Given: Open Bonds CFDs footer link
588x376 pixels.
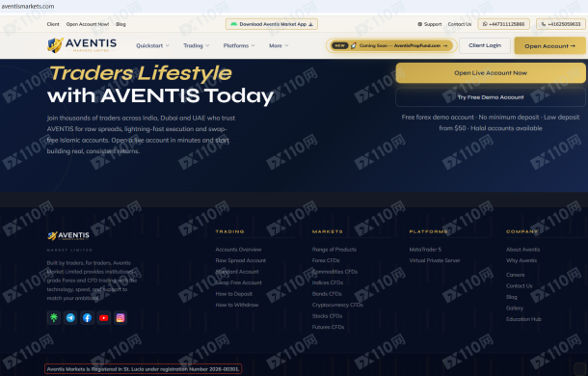Looking at the screenshot, I should 327,294.
